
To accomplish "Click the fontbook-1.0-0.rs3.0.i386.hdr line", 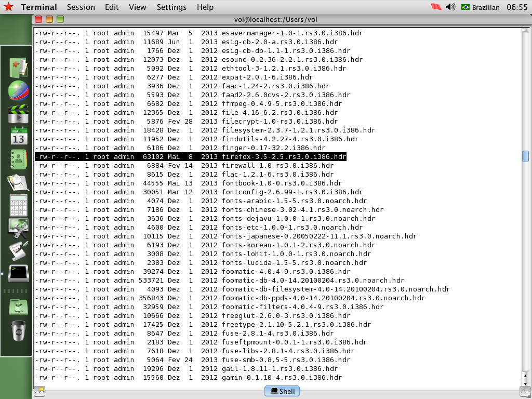I will 188,183.
